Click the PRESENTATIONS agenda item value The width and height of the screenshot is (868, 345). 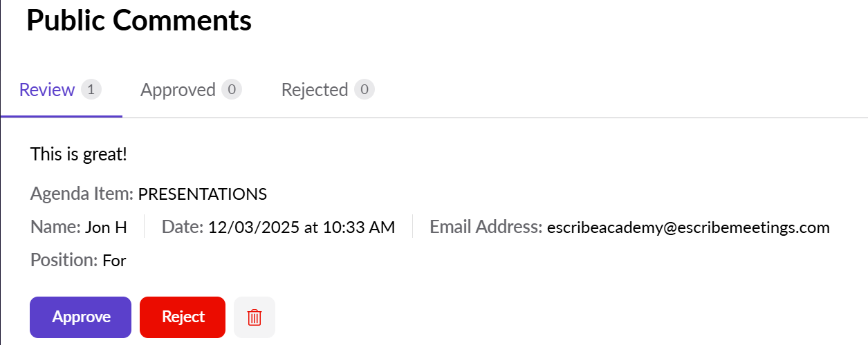pos(203,194)
